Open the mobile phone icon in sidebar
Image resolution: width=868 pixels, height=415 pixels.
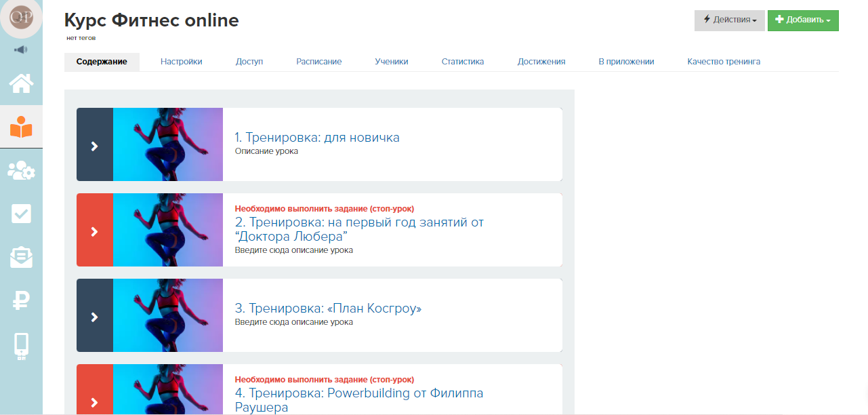point(21,346)
